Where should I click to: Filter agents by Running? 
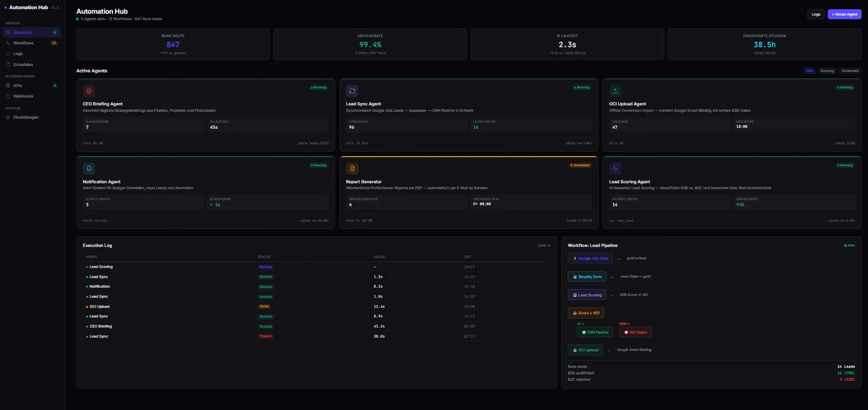[827, 71]
